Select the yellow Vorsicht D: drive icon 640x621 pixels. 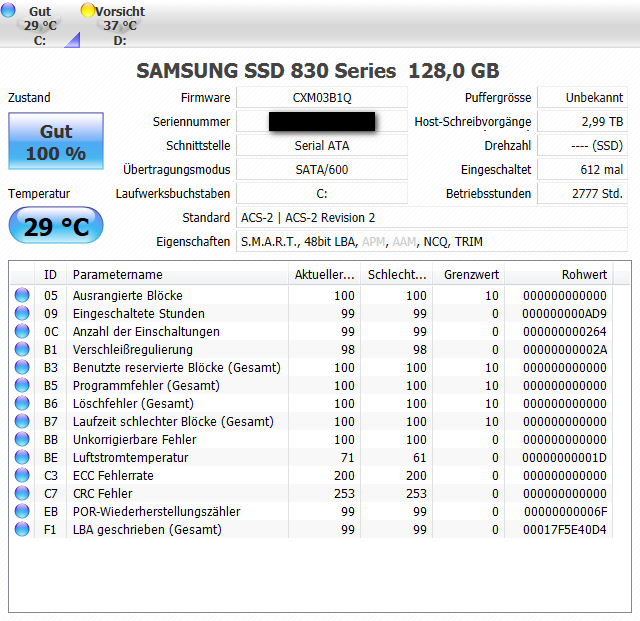tap(87, 10)
